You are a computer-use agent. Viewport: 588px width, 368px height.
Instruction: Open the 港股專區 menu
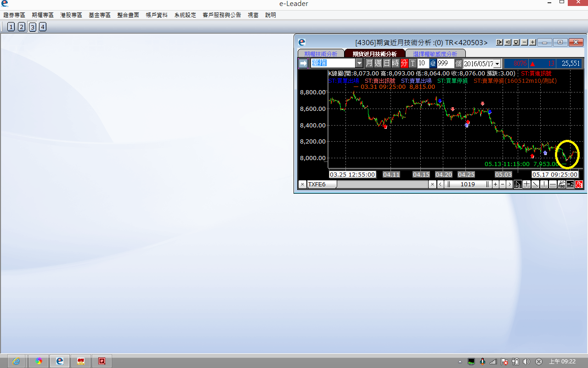(71, 15)
